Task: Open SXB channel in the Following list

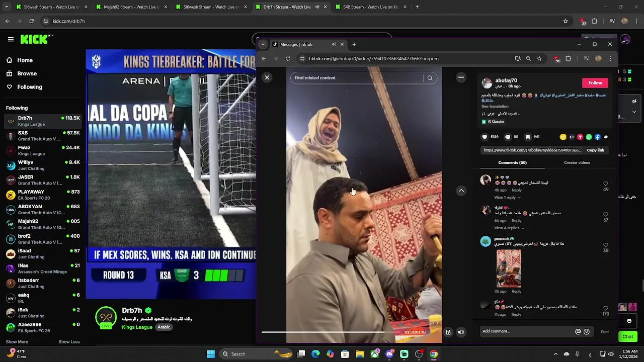Action: 43,136
